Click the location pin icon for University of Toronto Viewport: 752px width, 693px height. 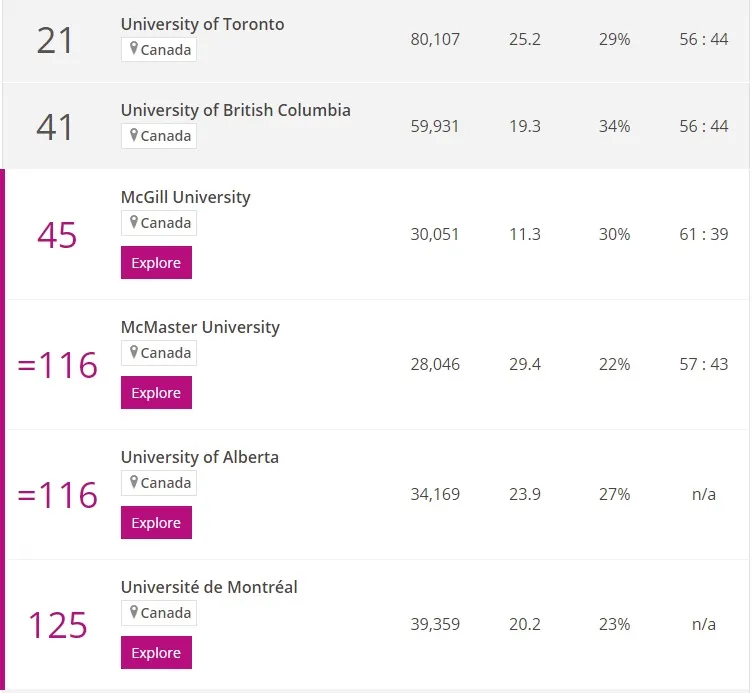(x=134, y=49)
